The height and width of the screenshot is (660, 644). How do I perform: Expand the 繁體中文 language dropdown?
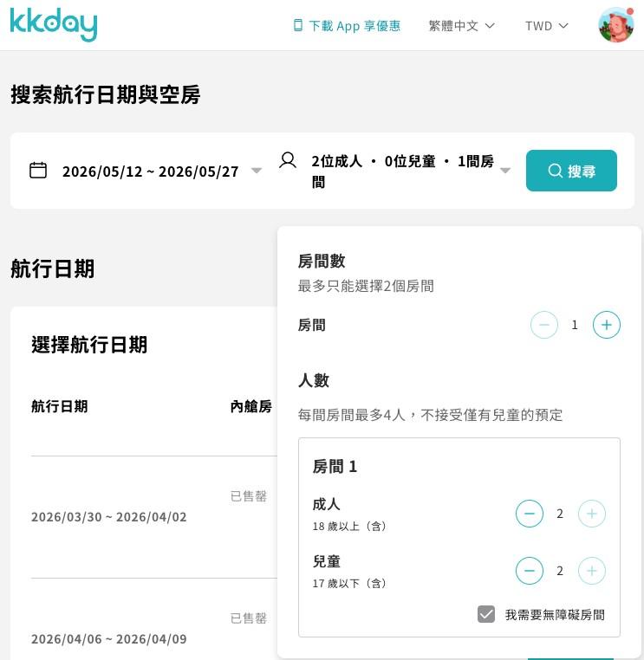461,26
